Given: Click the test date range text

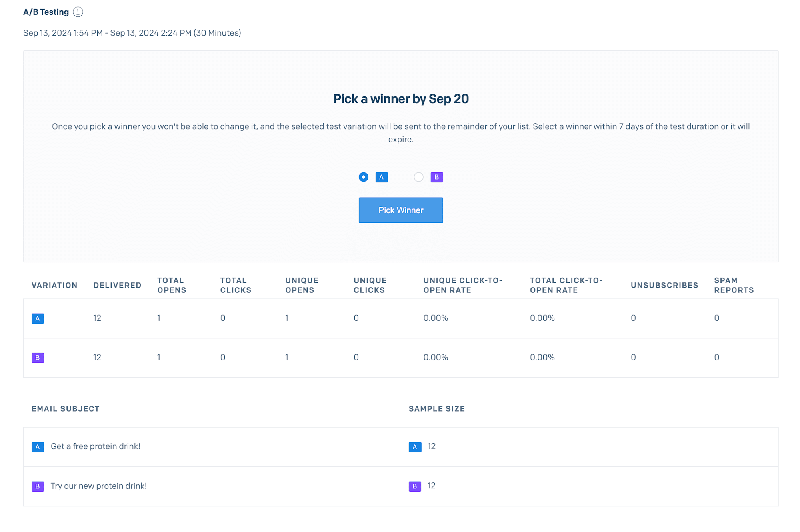Looking at the screenshot, I should tap(132, 33).
